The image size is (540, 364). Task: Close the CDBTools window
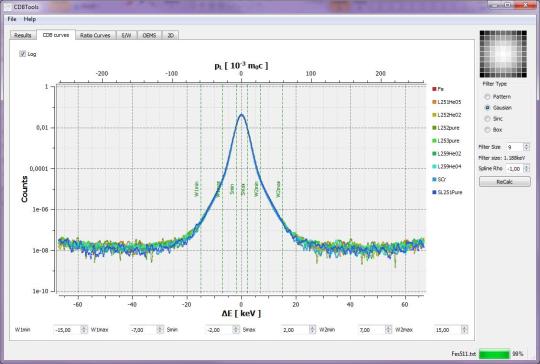pyautogui.click(x=526, y=4)
